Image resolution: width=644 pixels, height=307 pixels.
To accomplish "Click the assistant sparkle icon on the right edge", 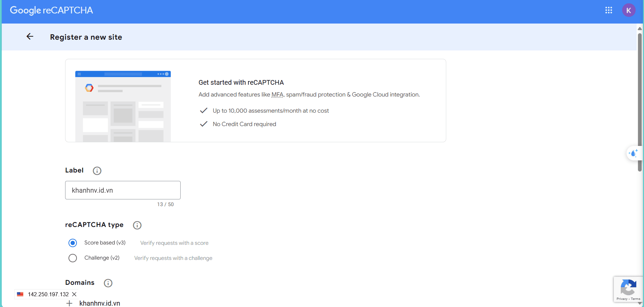I will point(633,153).
